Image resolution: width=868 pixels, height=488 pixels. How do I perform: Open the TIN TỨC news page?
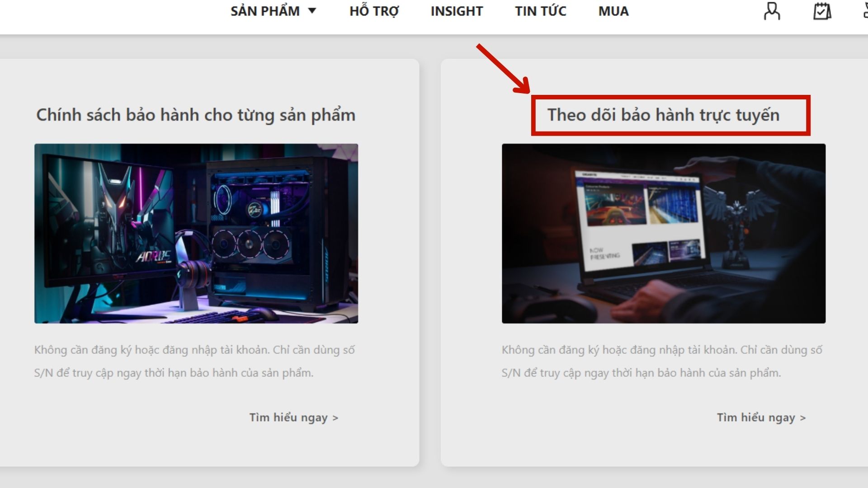click(540, 11)
